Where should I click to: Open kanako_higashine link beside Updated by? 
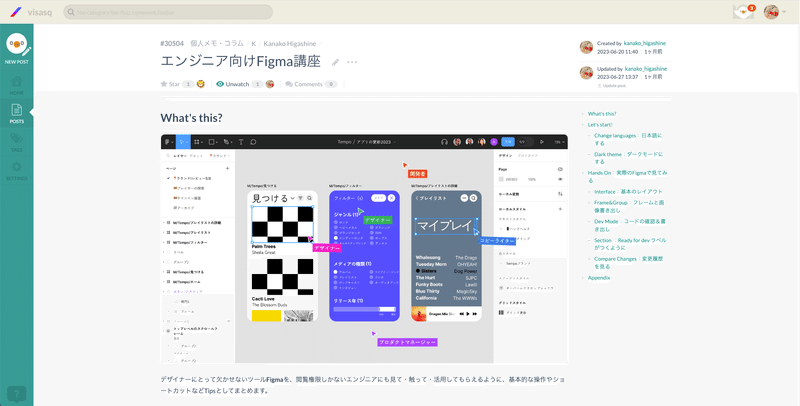645,69
